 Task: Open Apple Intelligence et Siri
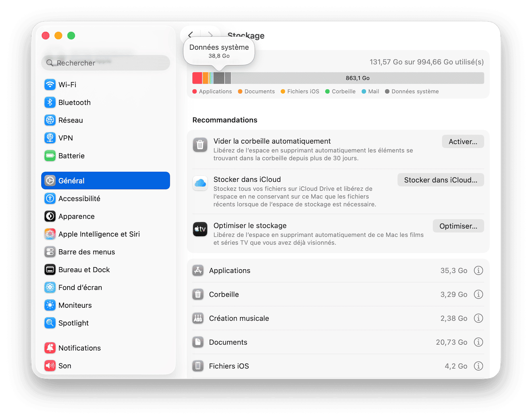(x=99, y=234)
